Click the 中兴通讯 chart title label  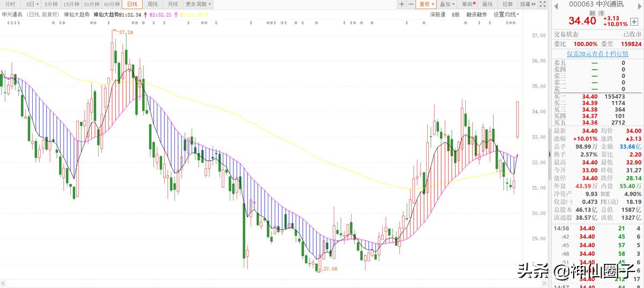pos(12,15)
